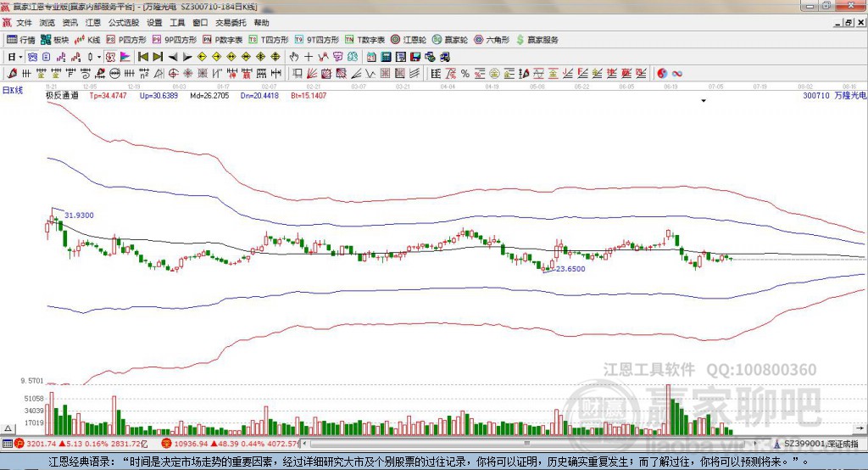The image size is (868, 470).
Task: Click the last yellow diamond arrow icon
Action: pyautogui.click(x=275, y=57)
